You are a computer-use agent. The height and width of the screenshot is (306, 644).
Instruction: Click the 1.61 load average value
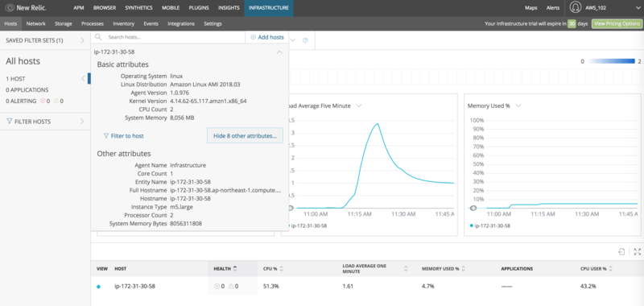click(x=348, y=287)
